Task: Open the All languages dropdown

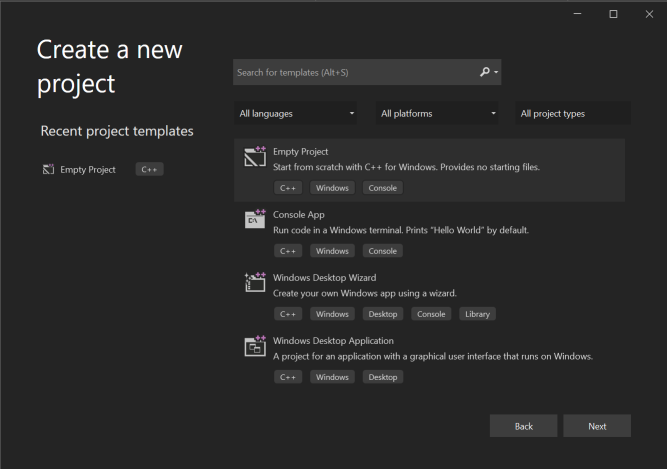Action: pyautogui.click(x=295, y=114)
